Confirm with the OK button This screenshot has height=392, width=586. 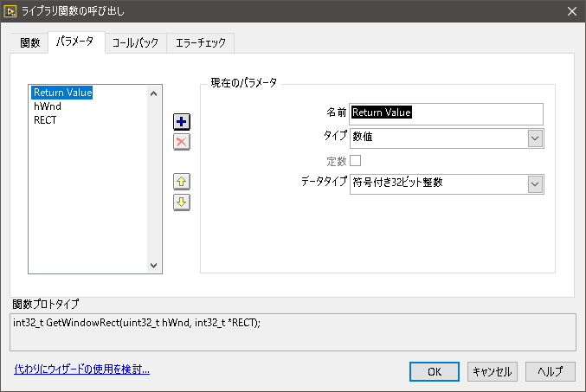[x=435, y=372]
